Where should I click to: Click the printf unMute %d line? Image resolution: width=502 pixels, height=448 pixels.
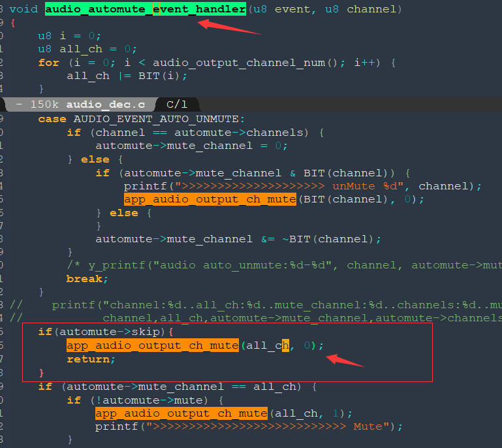point(303,186)
